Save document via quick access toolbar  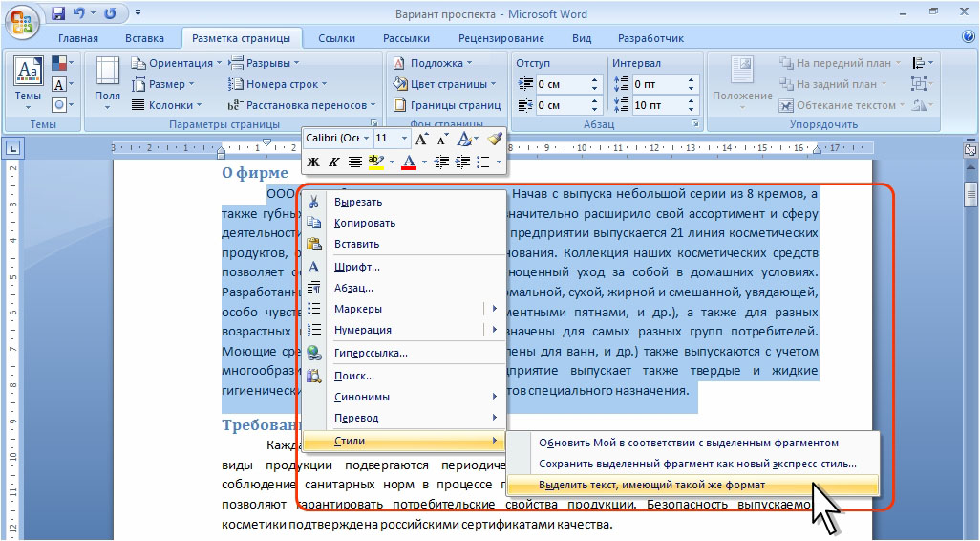[x=58, y=13]
